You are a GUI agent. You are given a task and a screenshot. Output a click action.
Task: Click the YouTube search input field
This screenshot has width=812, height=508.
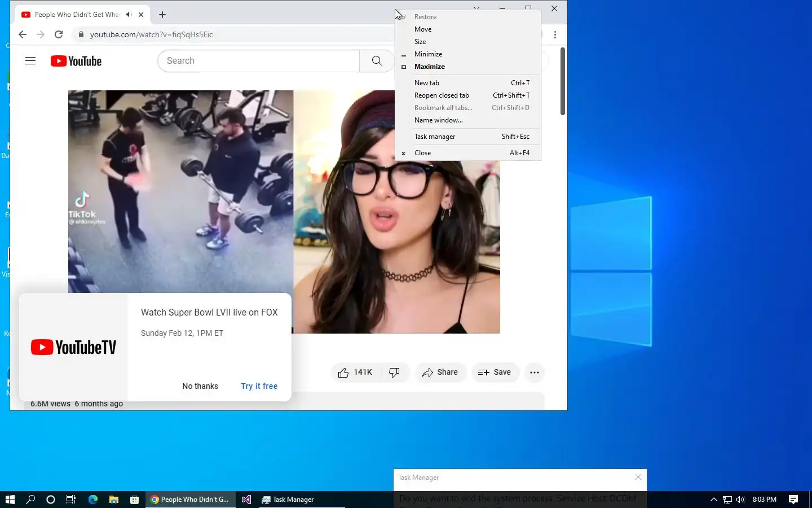[x=258, y=61]
